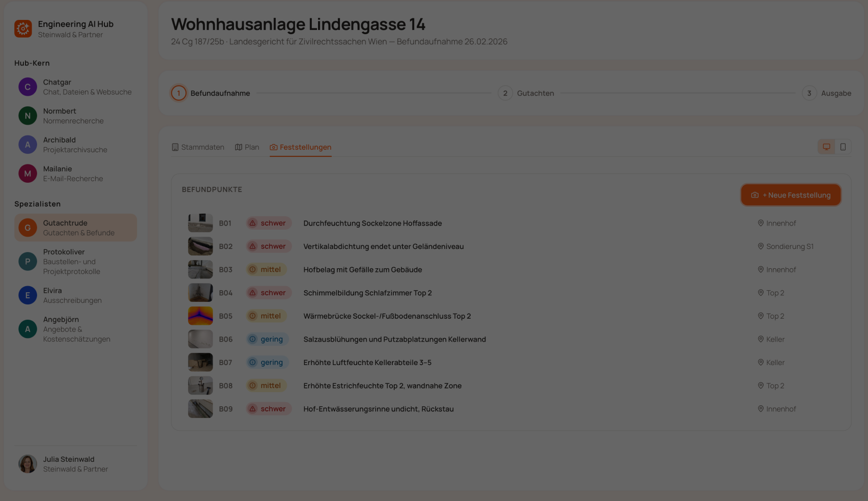
Task: Open thumbnail of finding B08
Action: pos(200,385)
